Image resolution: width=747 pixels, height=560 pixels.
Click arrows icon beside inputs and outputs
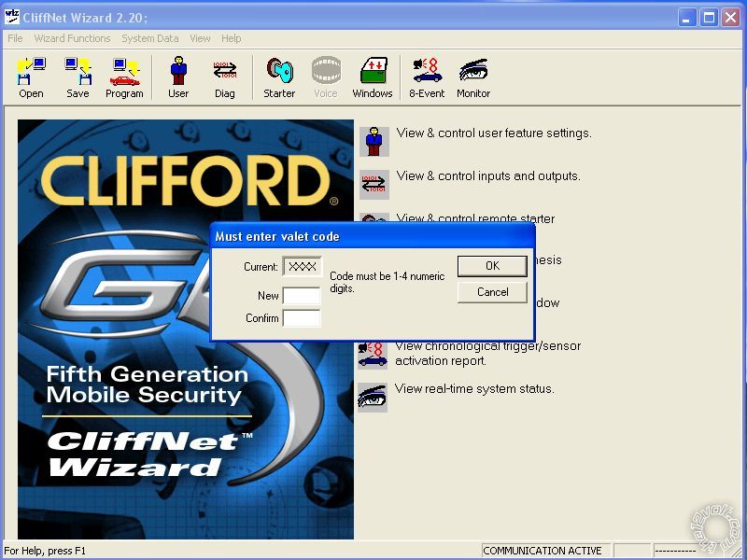pyautogui.click(x=374, y=184)
